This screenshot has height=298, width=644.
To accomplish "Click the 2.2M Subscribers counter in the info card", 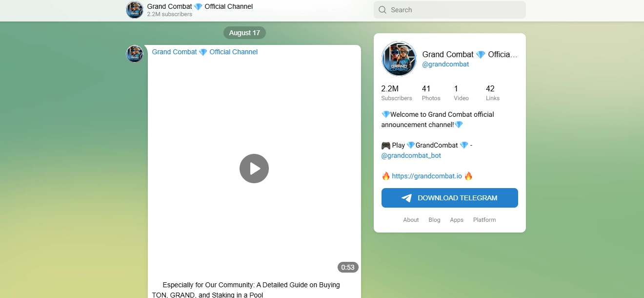I will (397, 93).
